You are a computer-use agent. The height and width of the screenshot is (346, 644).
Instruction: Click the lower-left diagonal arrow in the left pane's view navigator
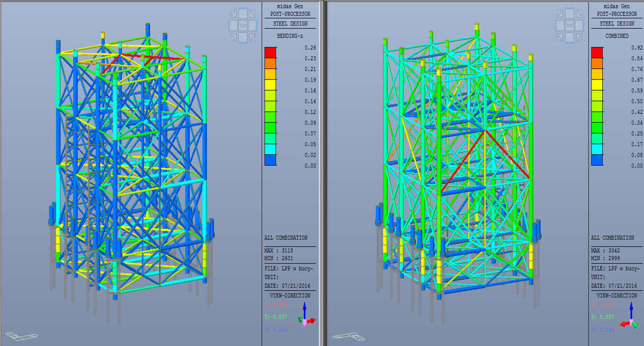tap(232, 37)
